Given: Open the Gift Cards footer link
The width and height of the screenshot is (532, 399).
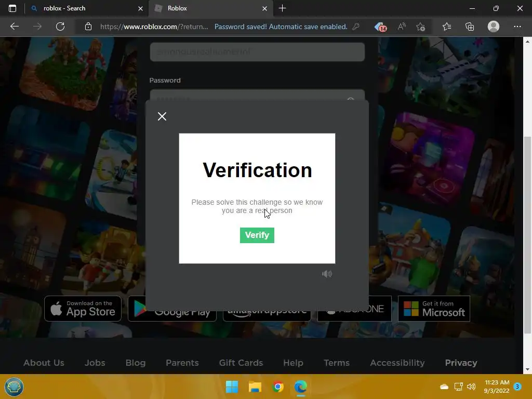Looking at the screenshot, I should click(x=241, y=363).
